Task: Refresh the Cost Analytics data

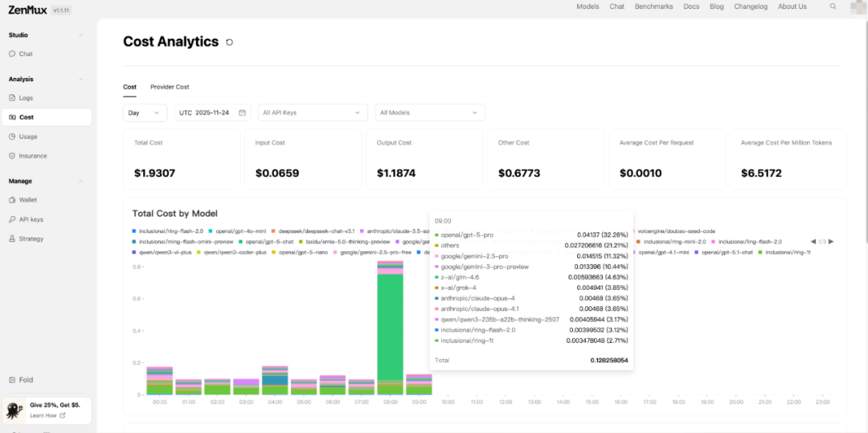Action: point(229,42)
